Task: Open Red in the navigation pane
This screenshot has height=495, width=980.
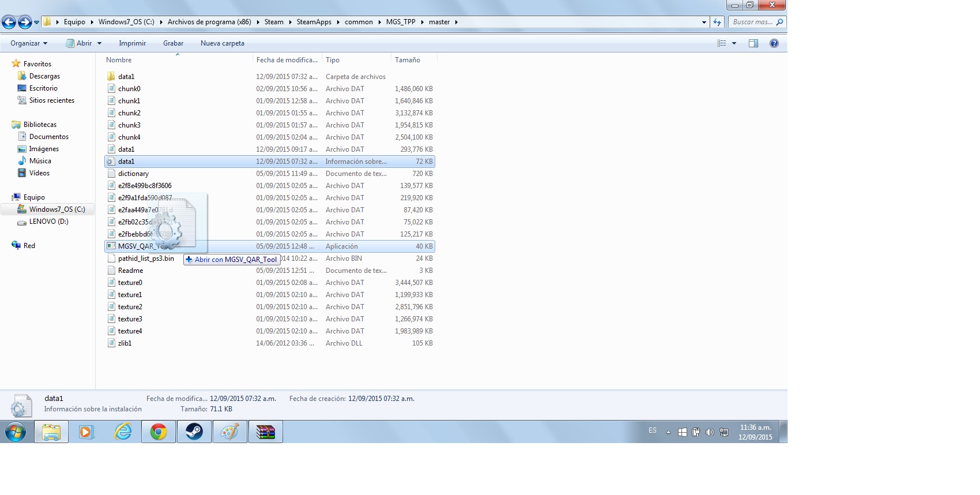Action: pyautogui.click(x=29, y=246)
